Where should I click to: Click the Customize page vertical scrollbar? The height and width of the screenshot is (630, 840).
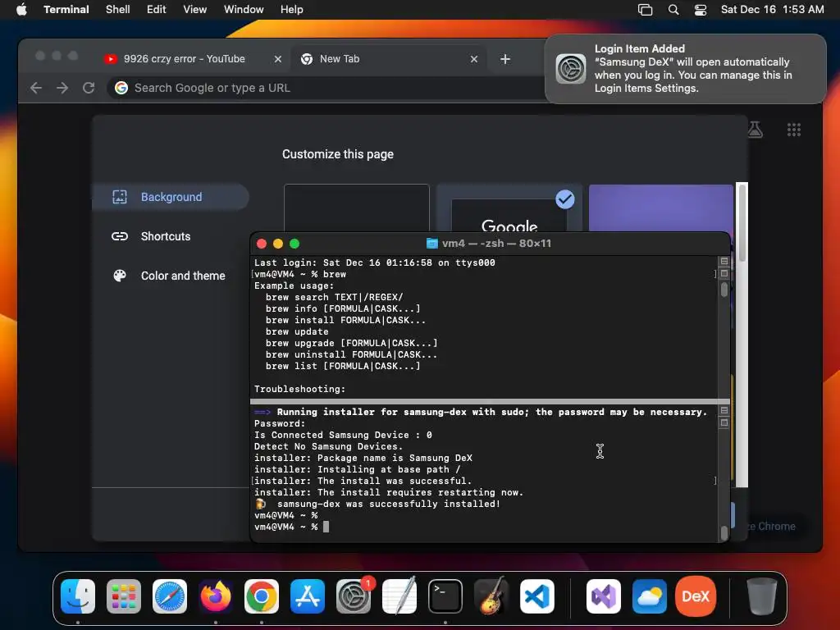742,223
